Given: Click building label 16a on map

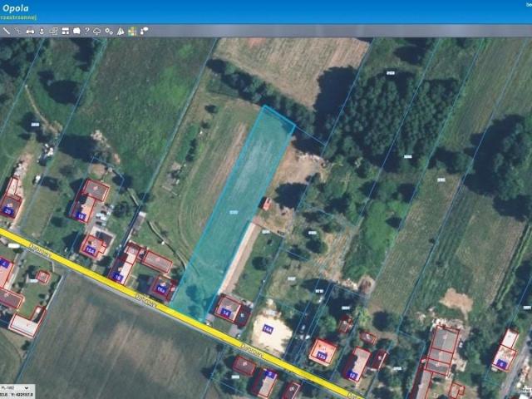Looking at the screenshot, I should 160,290.
